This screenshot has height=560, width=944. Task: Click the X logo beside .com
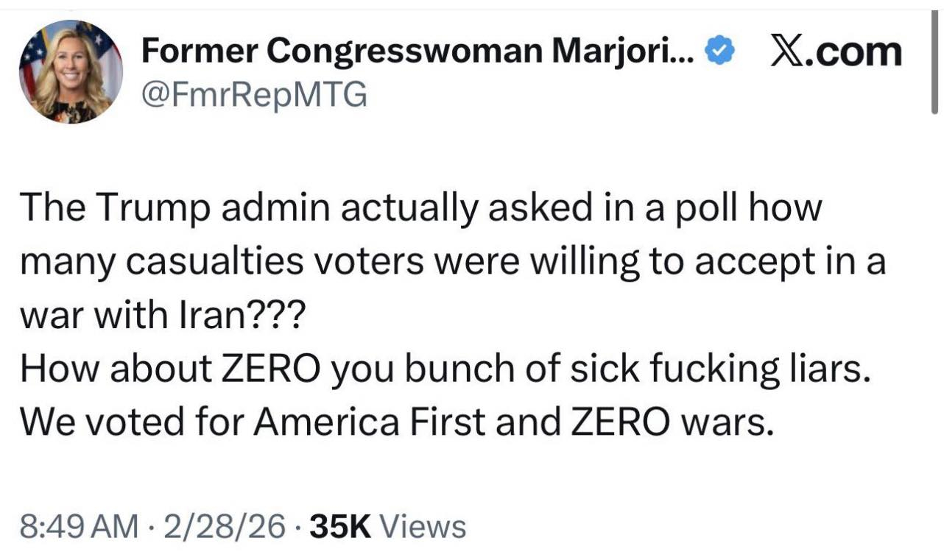coord(786,52)
